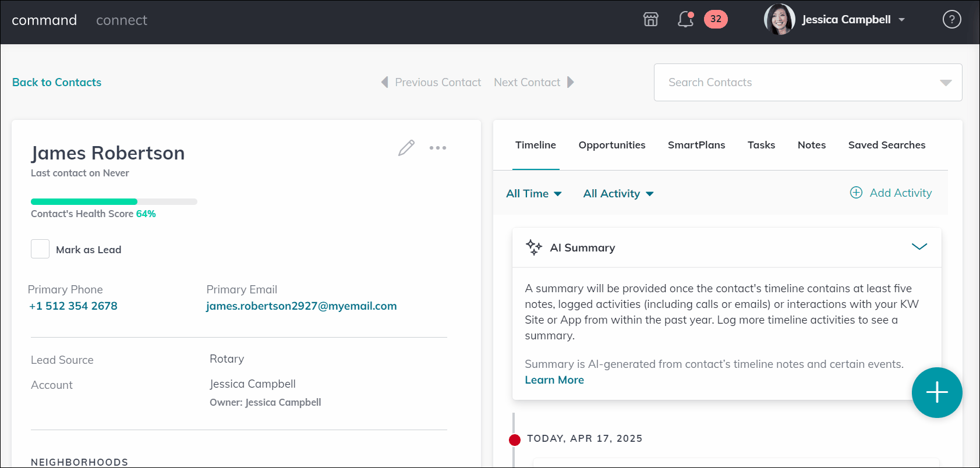The width and height of the screenshot is (980, 468).
Task: Collapse the AI Summary panel chevron
Action: pyautogui.click(x=919, y=247)
